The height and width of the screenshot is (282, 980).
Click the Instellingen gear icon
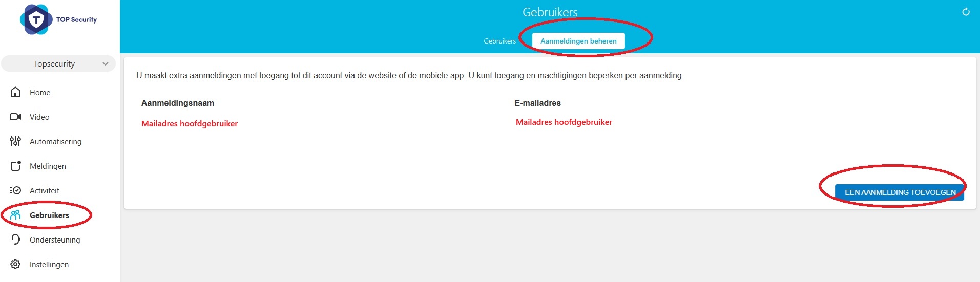[15, 264]
